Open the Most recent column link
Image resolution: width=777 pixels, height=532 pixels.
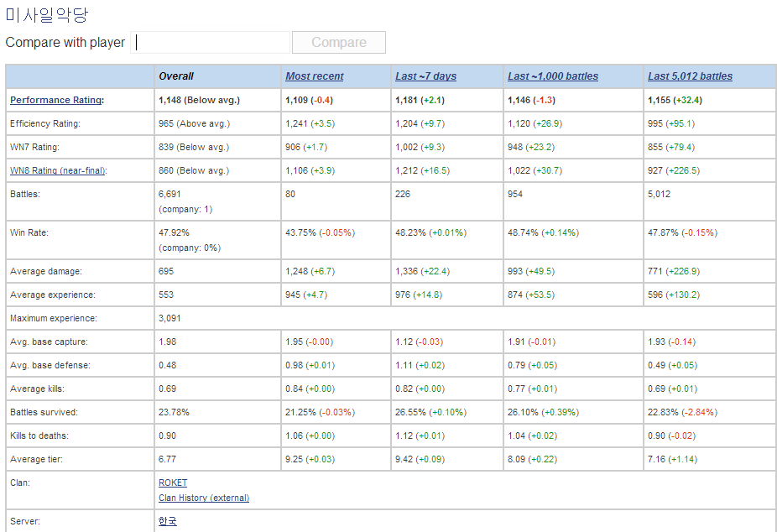coord(314,76)
